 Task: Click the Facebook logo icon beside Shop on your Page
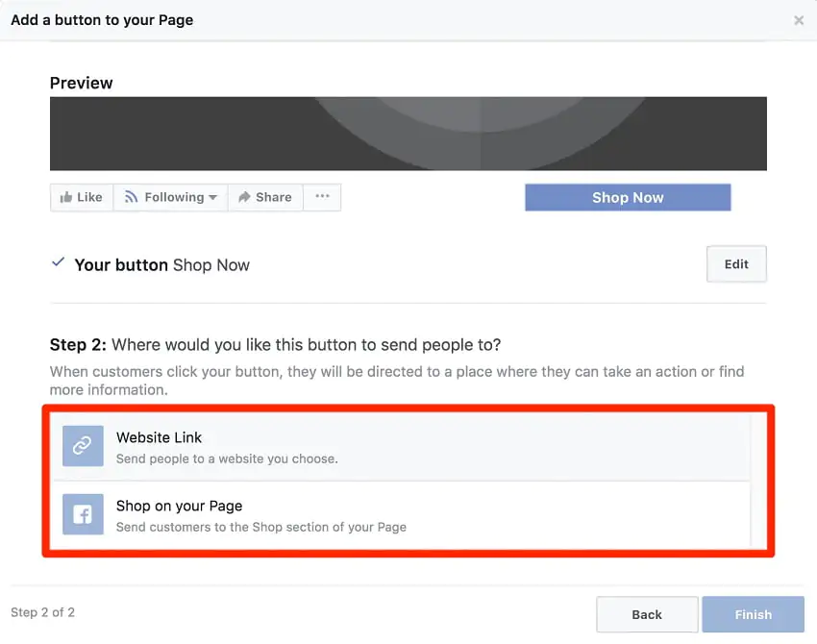click(x=83, y=514)
